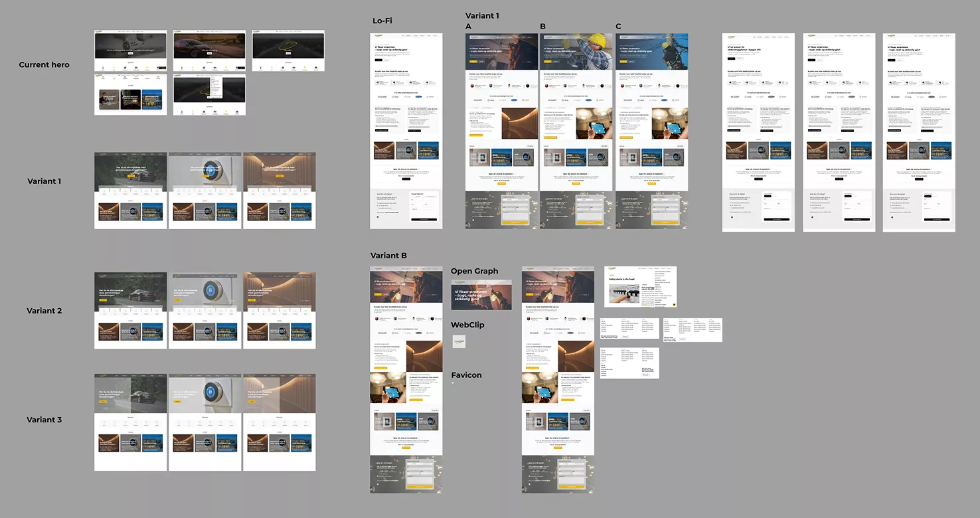980x518 pixels.
Task: Click the 'Lo-Fi' frame label
Action: [381, 21]
